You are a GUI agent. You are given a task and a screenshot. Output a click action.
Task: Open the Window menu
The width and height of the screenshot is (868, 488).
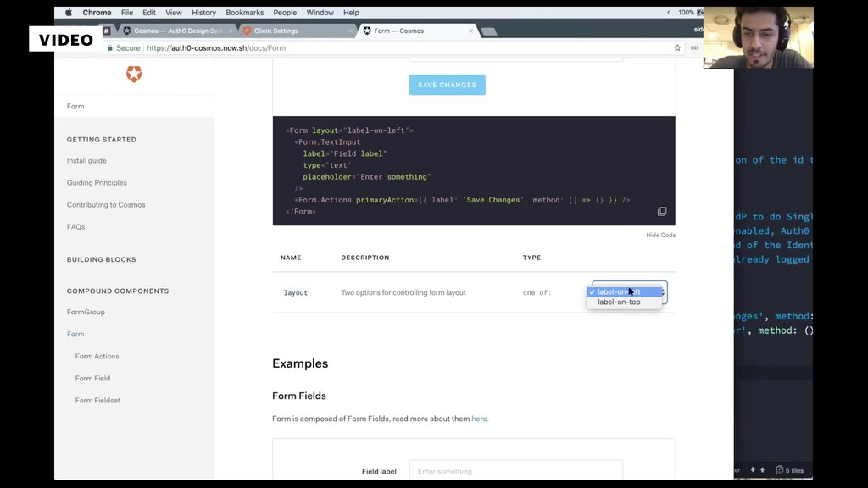click(x=320, y=12)
